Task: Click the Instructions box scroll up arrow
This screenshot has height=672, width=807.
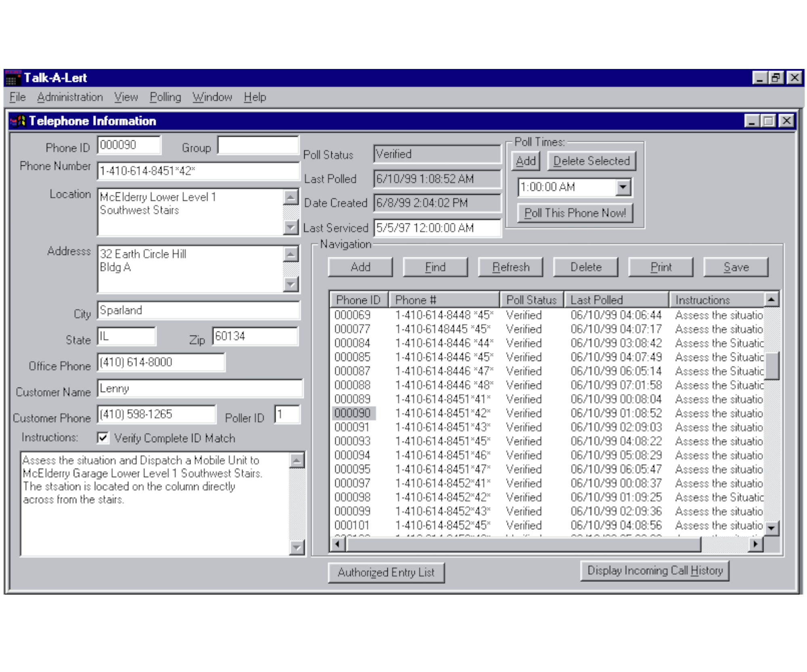Action: 297,461
